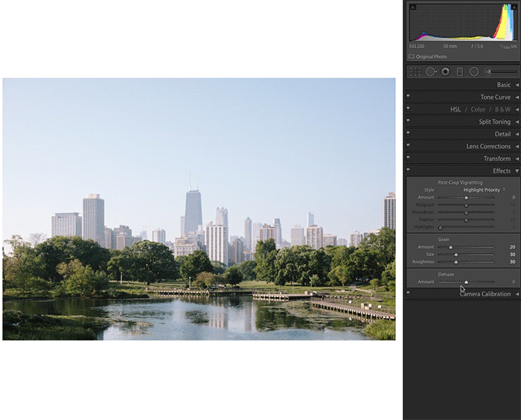This screenshot has width=521, height=420.
Task: Click the Dehaze section label
Action: [x=446, y=274]
